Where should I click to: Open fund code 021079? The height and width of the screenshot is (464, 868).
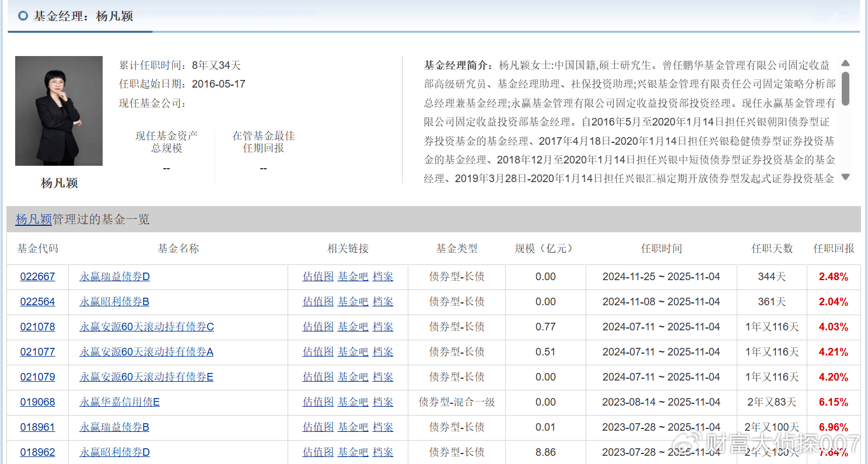point(37,377)
